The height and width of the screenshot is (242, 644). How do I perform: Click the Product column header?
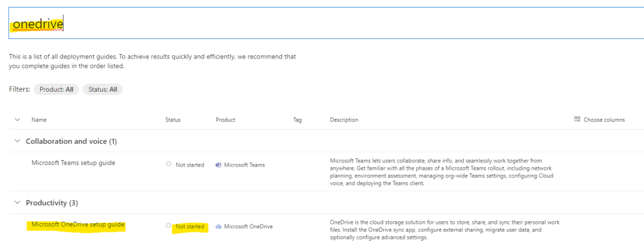[x=226, y=120]
